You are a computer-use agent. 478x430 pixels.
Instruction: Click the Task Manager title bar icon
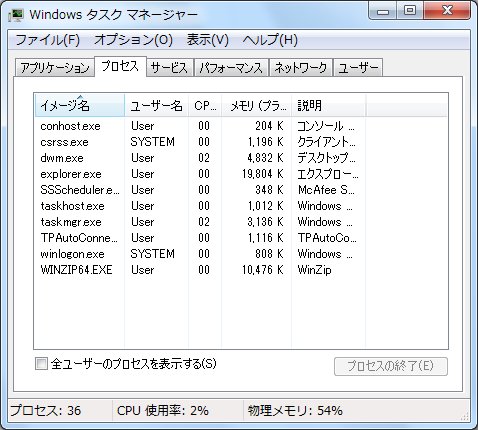[x=16, y=14]
